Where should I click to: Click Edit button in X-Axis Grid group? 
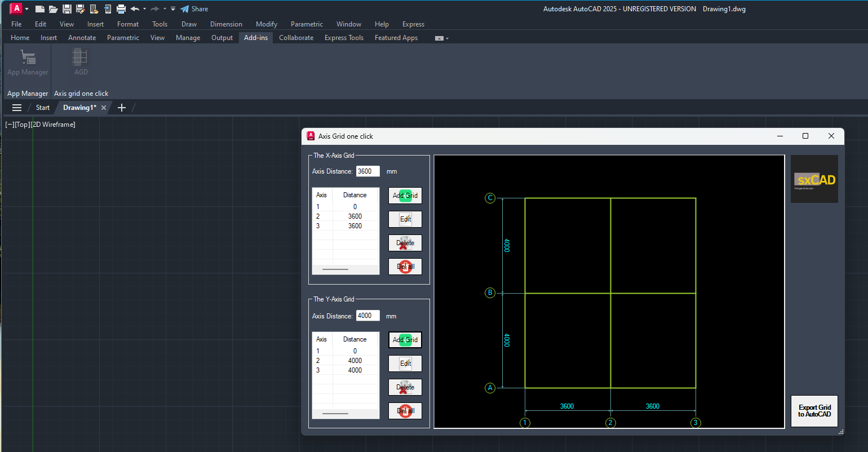[405, 219]
